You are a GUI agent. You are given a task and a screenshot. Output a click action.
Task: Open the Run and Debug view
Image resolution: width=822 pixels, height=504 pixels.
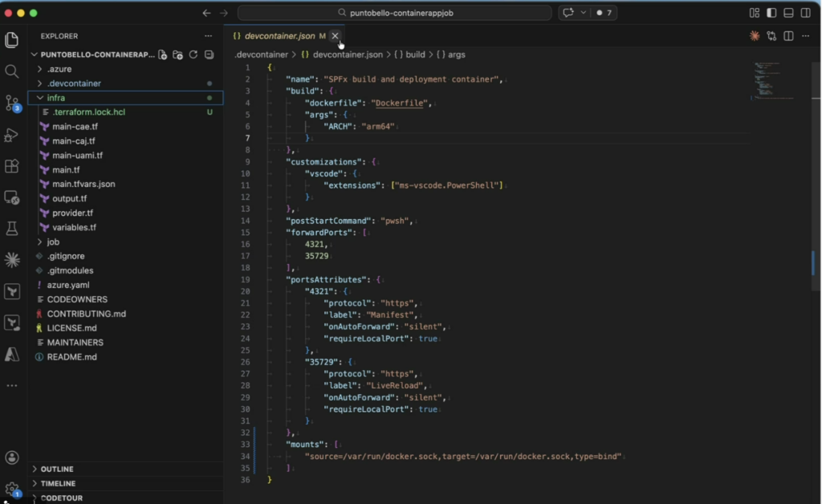(x=12, y=135)
